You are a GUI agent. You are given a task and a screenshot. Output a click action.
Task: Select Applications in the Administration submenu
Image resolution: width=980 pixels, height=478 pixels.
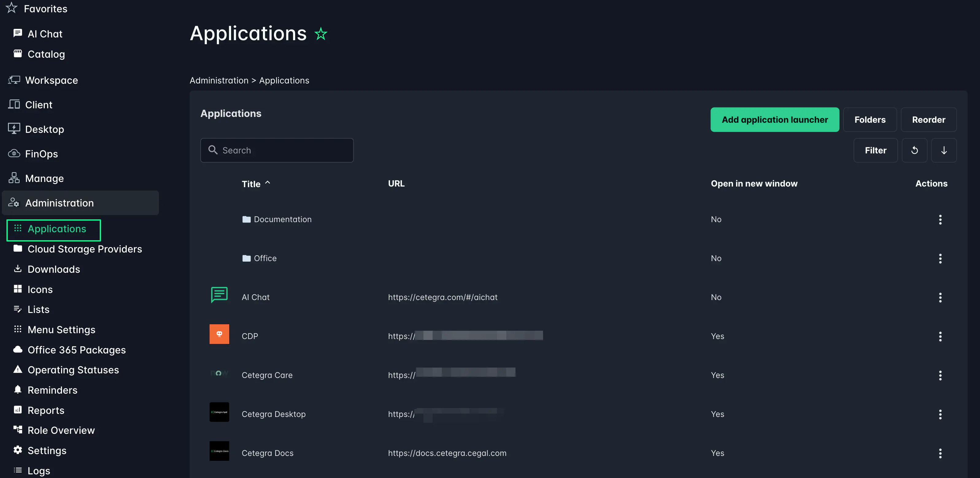[x=54, y=230]
